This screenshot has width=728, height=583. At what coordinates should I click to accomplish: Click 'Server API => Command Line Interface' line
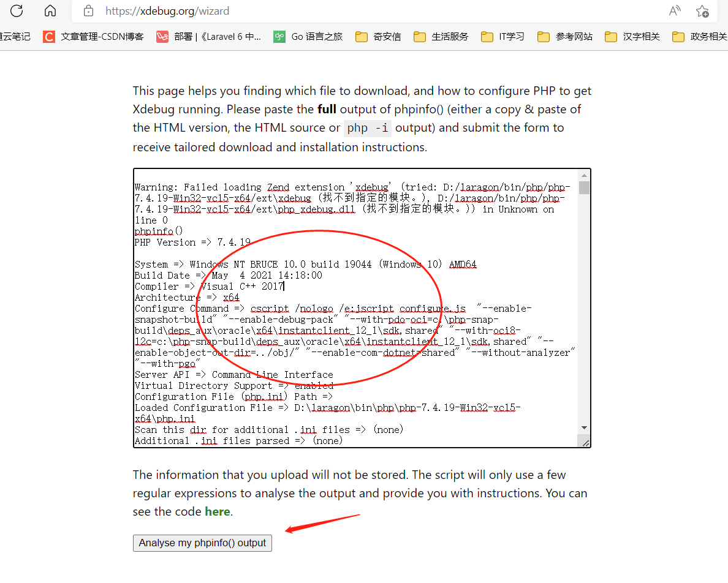point(234,375)
